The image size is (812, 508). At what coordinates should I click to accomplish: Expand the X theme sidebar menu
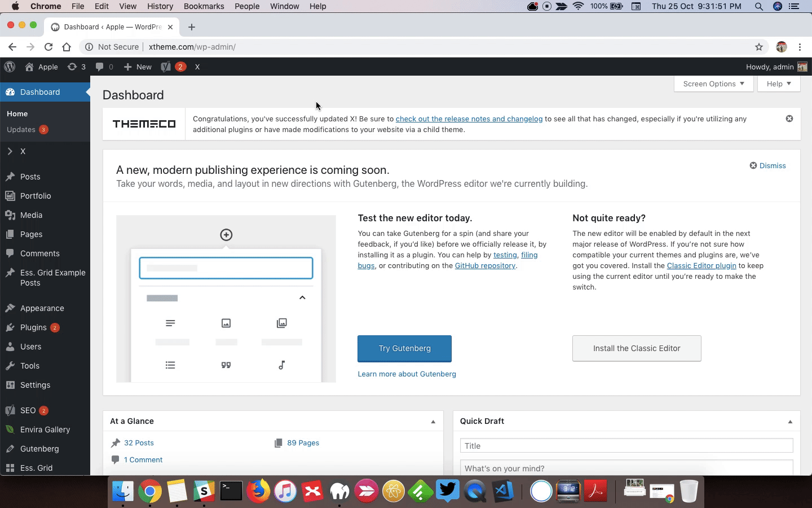click(23, 151)
